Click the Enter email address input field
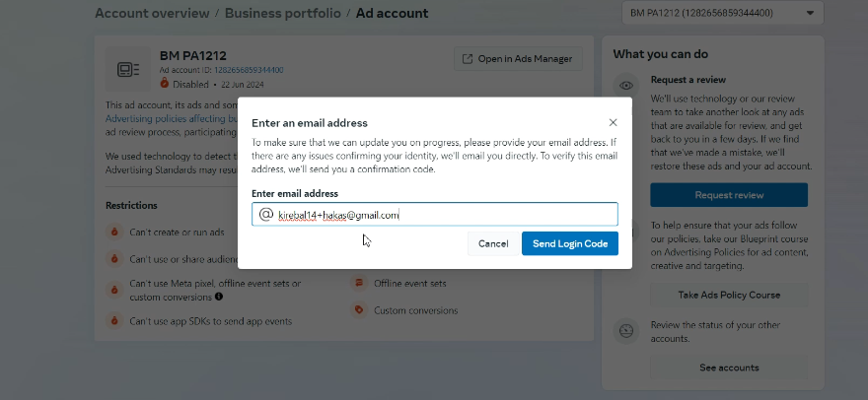The image size is (868, 400). tap(444, 215)
